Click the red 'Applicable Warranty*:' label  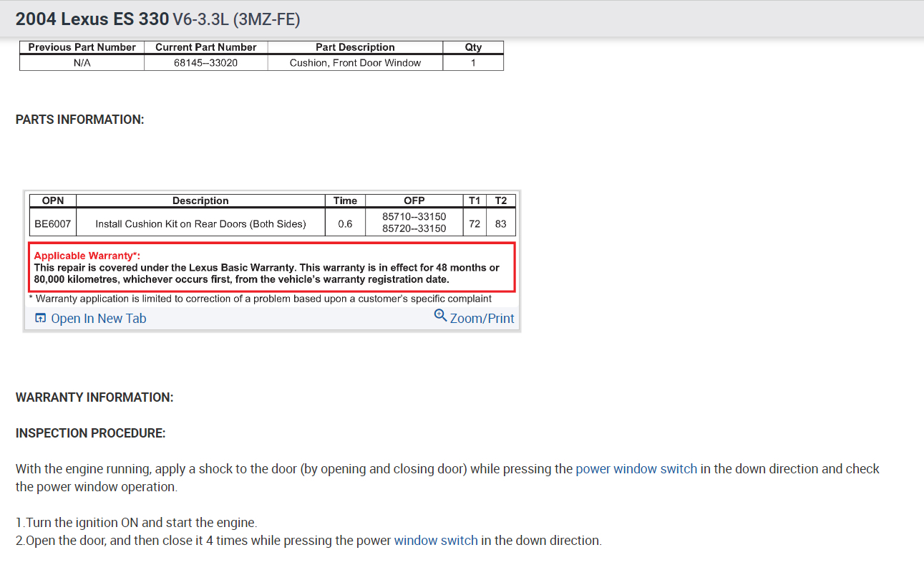pyautogui.click(x=87, y=256)
